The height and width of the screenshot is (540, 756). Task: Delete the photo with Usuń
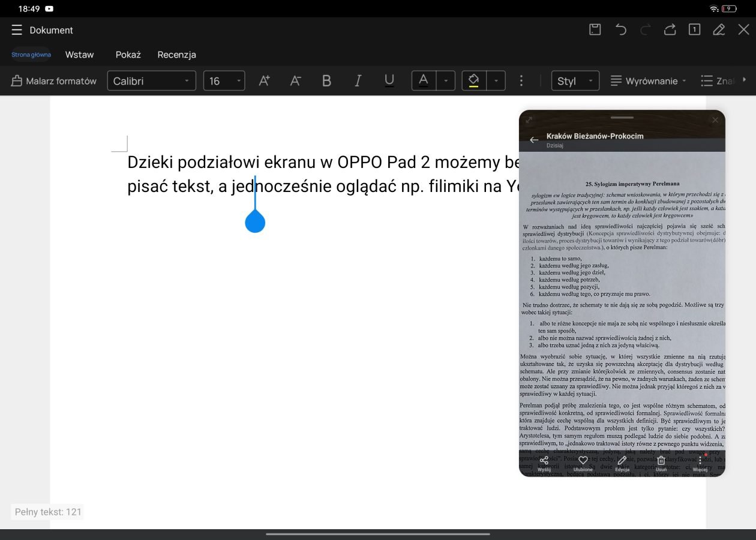click(x=661, y=464)
